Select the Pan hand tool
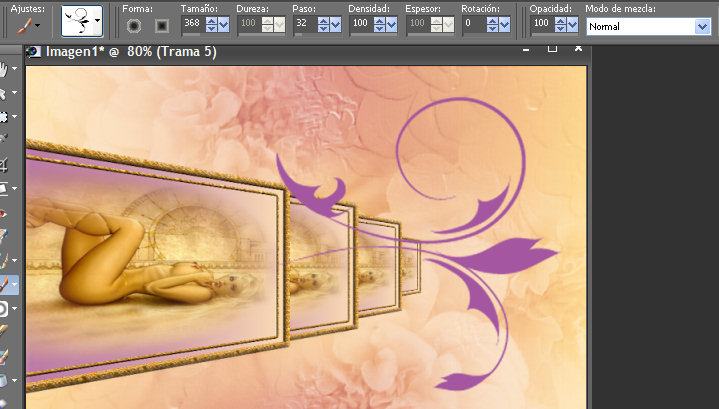 pos(5,69)
